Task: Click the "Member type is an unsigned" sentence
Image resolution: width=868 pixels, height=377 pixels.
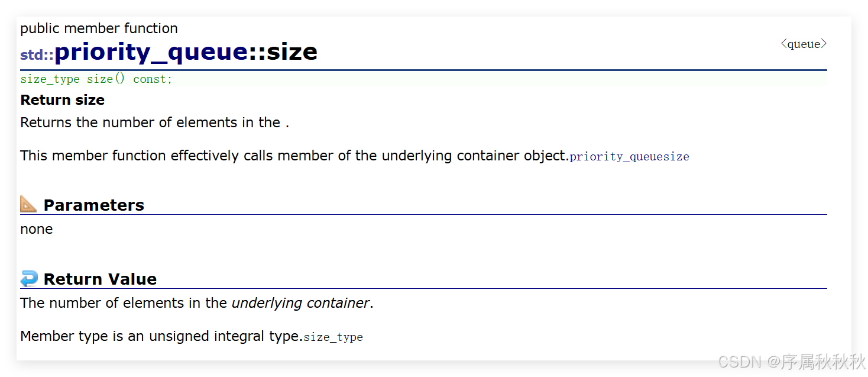Action: click(161, 336)
